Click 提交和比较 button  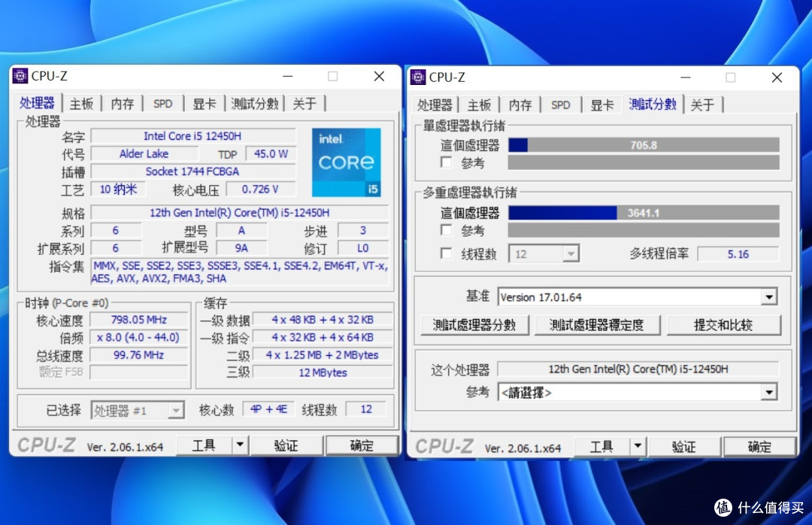(723, 325)
